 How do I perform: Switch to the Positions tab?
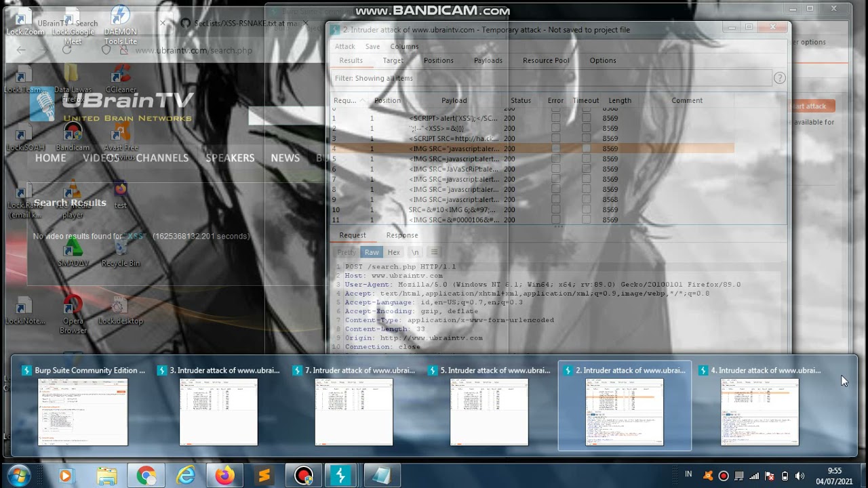[x=438, y=60]
